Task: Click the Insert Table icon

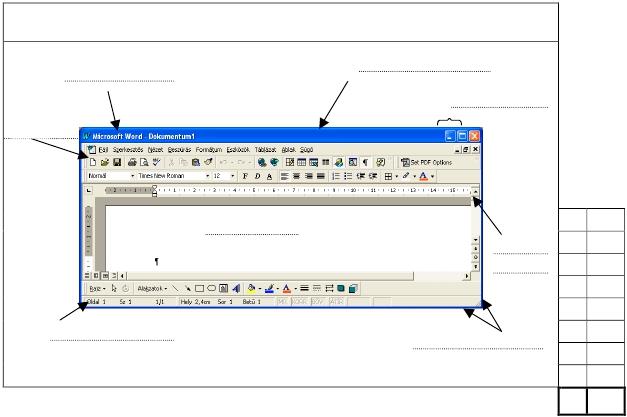Action: click(302, 162)
